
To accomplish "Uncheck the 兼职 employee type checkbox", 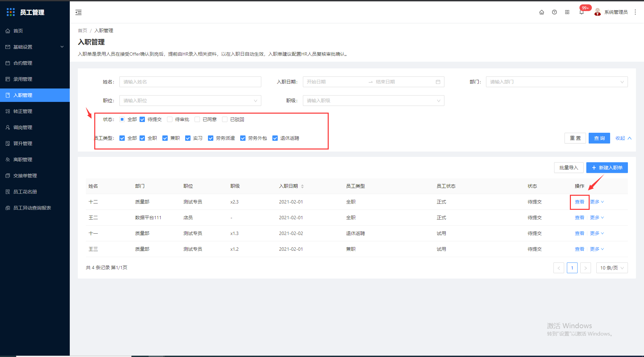I will pos(165,138).
